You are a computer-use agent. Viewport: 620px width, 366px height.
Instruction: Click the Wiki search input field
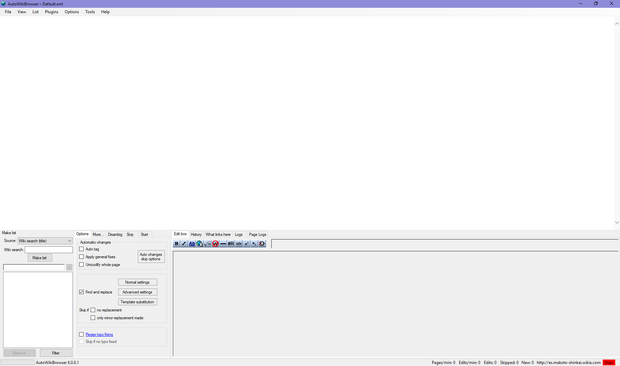click(x=49, y=250)
